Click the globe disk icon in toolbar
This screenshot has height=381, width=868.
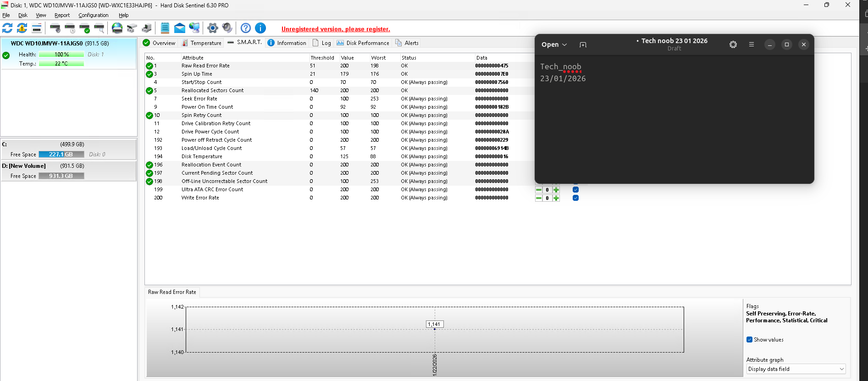coord(117,28)
